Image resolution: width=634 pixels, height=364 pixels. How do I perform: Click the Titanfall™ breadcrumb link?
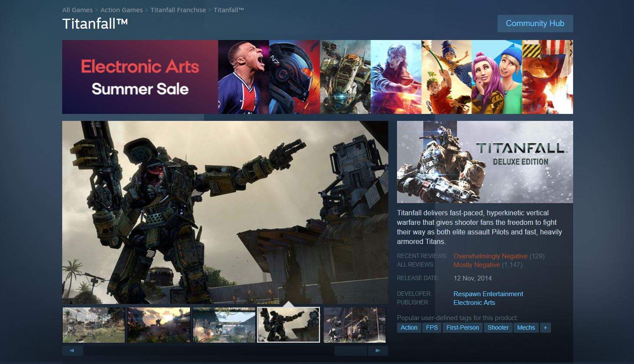pos(229,10)
